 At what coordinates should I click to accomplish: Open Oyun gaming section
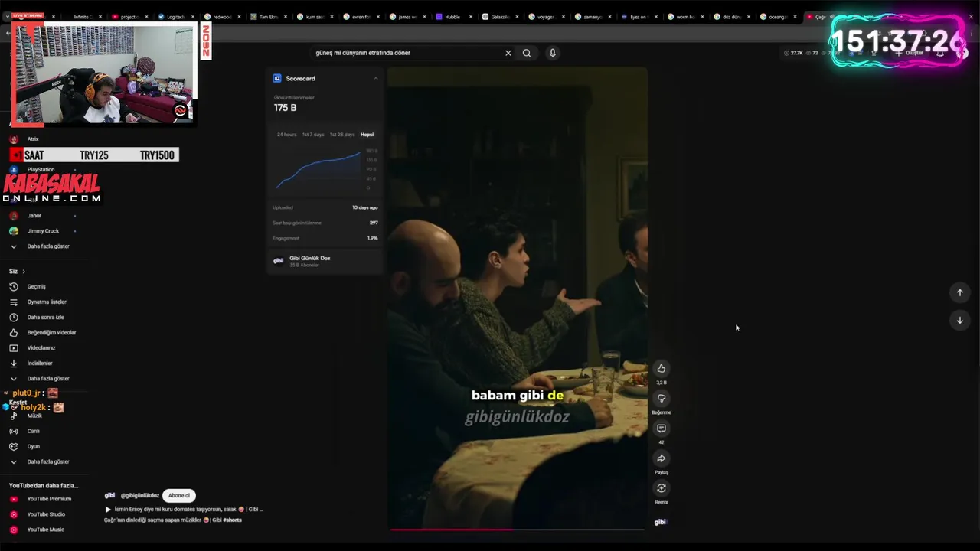pos(33,446)
